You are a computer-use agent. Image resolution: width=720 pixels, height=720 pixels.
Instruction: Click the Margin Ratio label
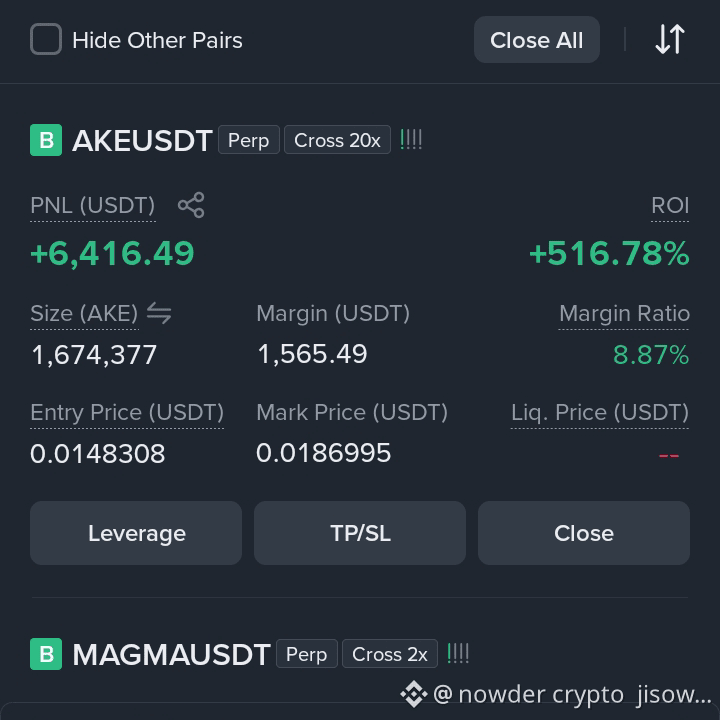624,314
